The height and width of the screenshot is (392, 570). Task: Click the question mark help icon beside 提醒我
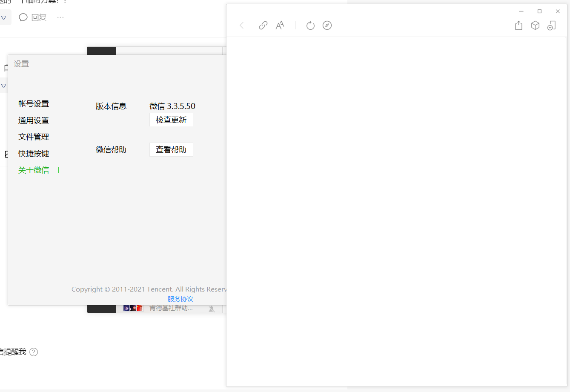coord(34,352)
